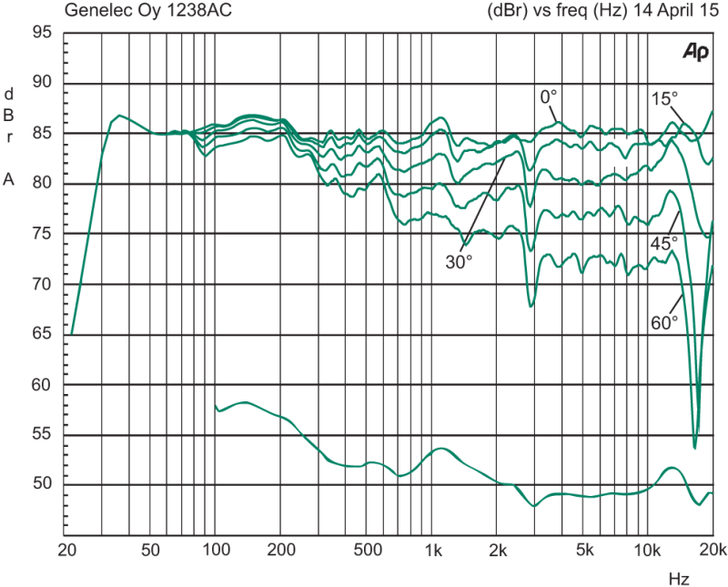728x587 pixels.
Task: Click the 80 y-axis value
Action: point(41,183)
